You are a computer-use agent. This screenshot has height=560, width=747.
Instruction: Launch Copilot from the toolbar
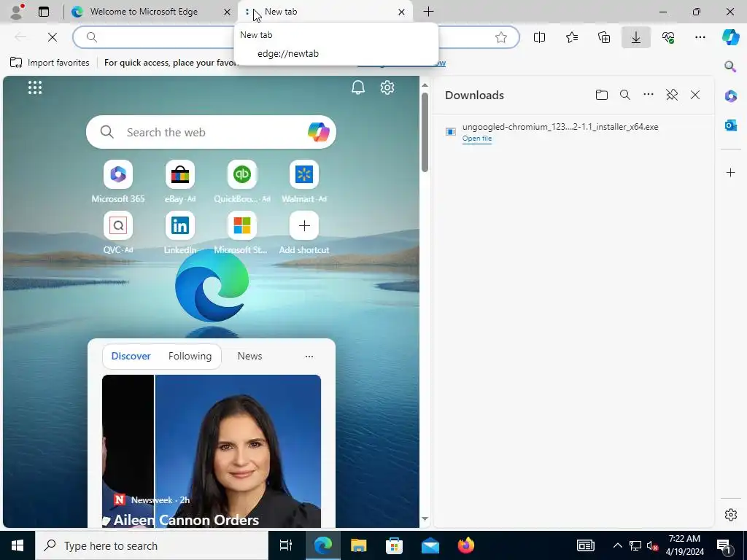(x=730, y=37)
